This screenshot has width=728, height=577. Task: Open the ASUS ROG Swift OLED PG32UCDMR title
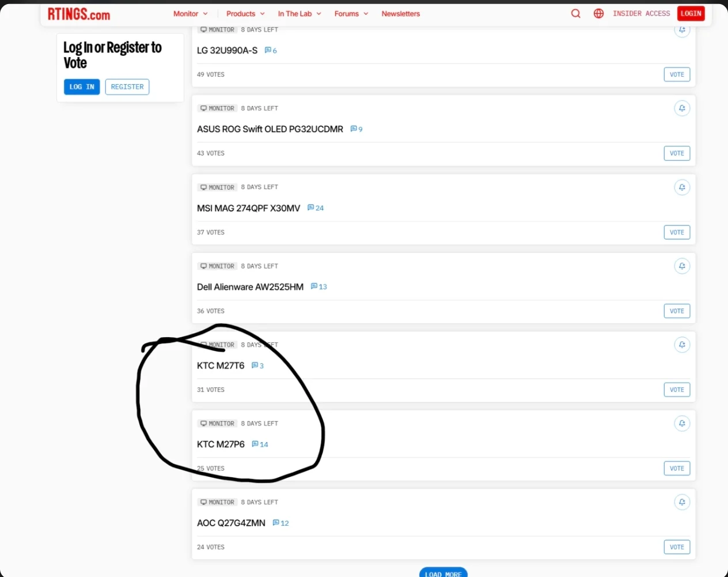pyautogui.click(x=270, y=129)
